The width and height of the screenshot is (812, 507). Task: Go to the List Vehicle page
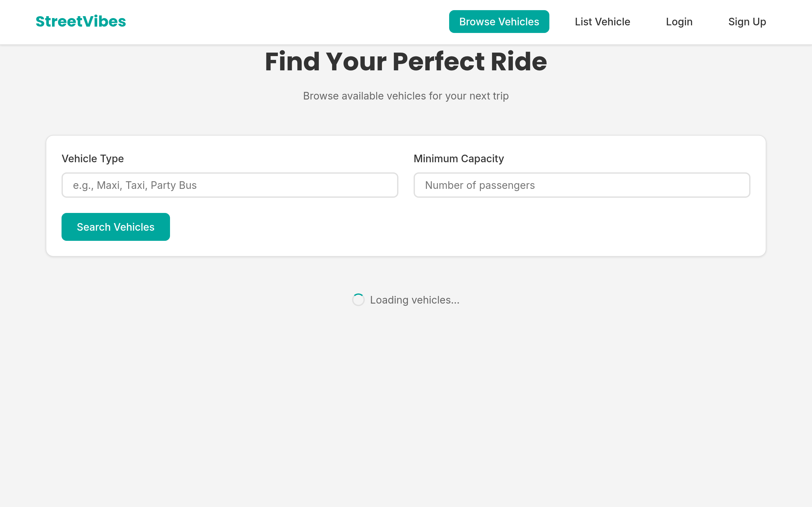tap(602, 22)
